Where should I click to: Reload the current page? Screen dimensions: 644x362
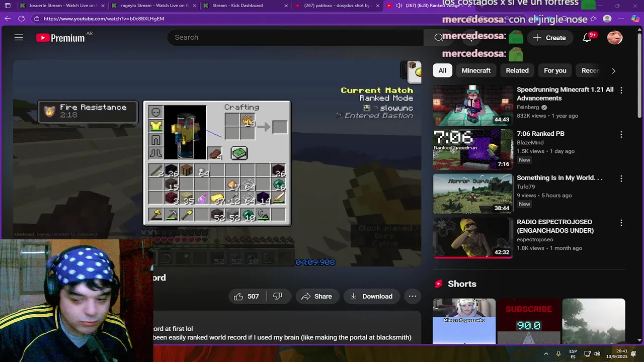[x=21, y=19]
